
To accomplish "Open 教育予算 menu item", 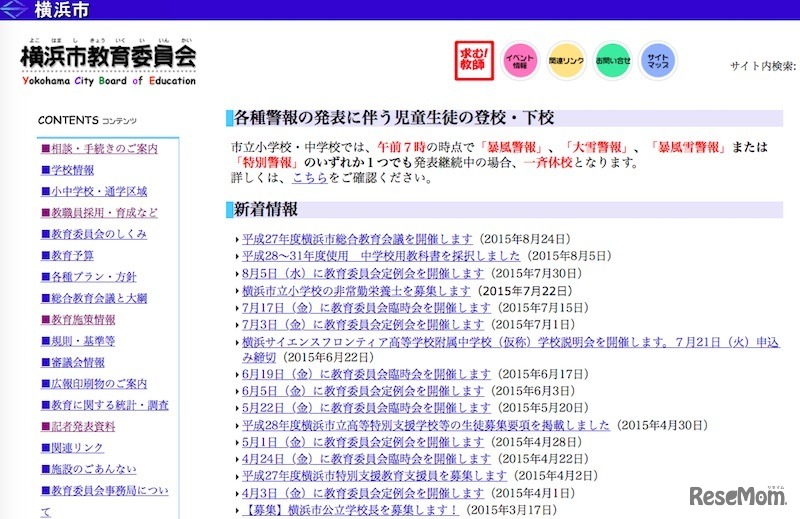I will [x=68, y=255].
